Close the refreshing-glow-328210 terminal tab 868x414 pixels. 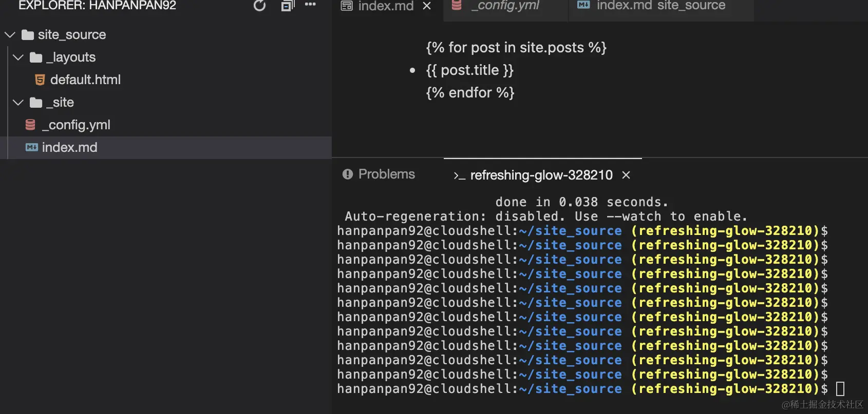pos(626,175)
